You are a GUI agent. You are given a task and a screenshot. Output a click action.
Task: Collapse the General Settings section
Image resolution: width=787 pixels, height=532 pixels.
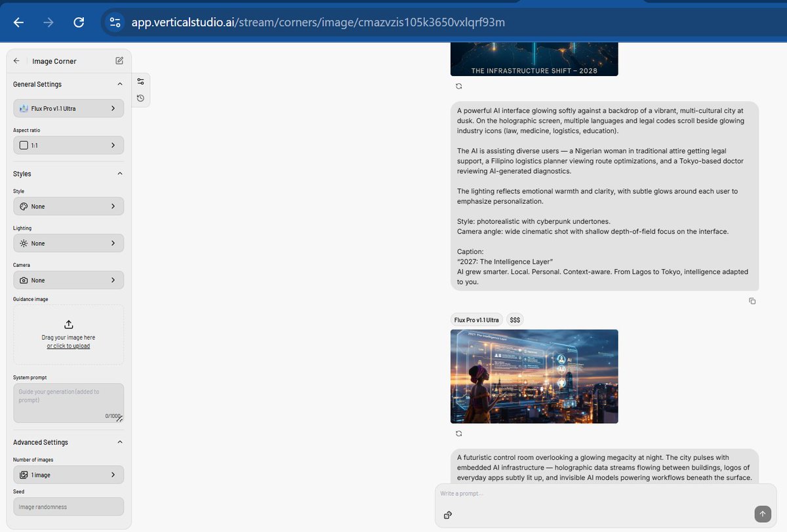coord(119,85)
